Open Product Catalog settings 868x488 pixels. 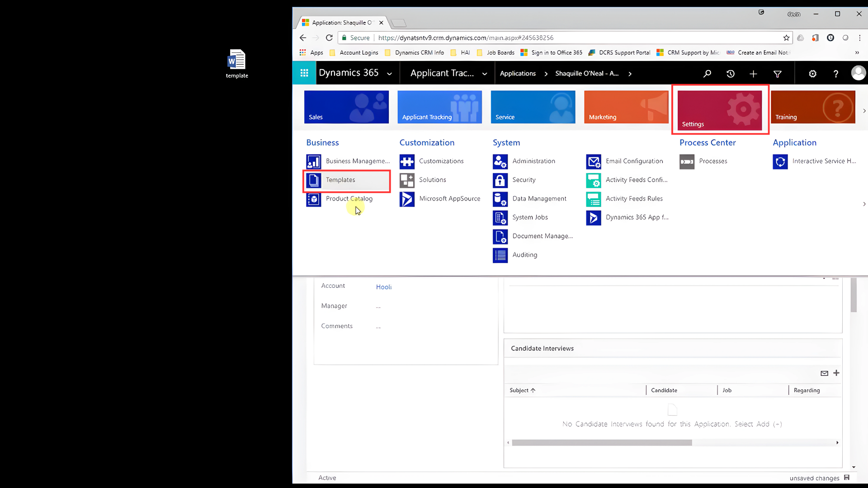[x=340, y=199]
